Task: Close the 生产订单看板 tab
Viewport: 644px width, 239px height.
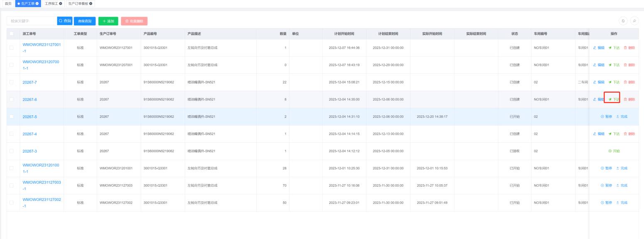Action: tap(91, 3)
